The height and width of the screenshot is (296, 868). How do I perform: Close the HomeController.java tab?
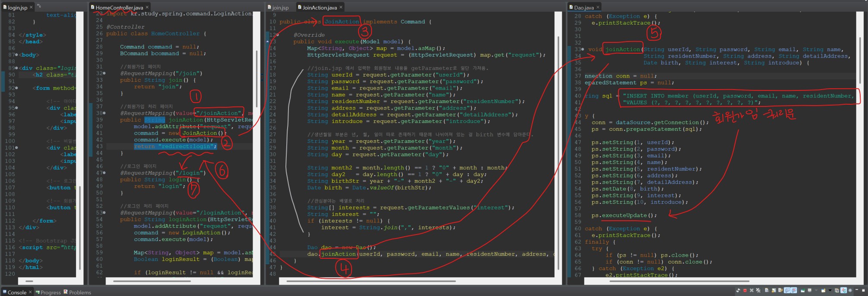pyautogui.click(x=147, y=7)
